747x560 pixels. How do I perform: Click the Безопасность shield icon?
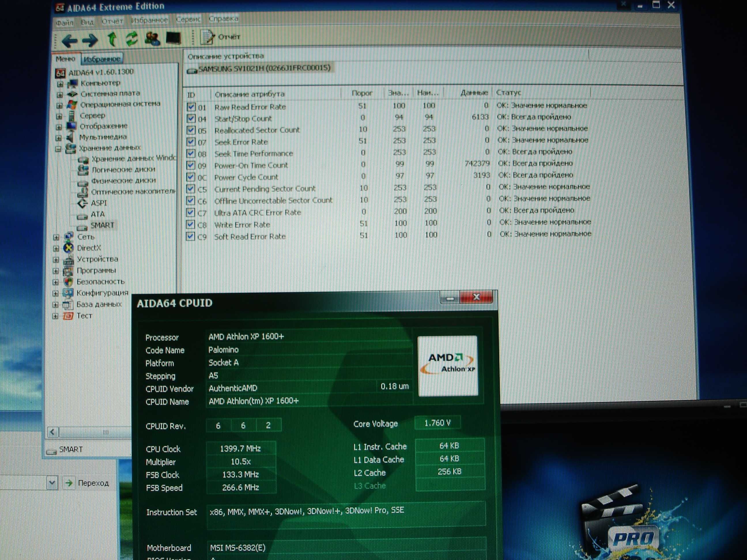pos(68,282)
